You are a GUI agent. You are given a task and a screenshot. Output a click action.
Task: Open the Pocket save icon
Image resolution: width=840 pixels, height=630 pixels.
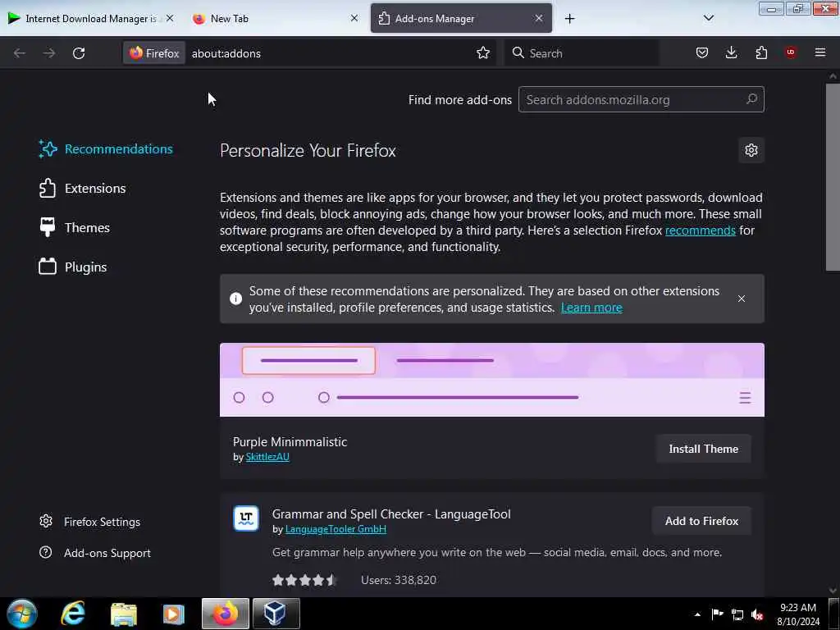702,52
